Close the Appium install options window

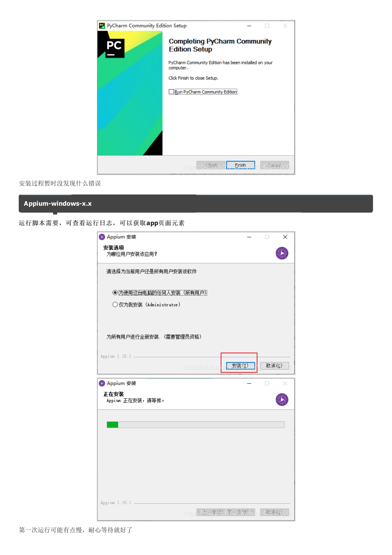(285, 237)
